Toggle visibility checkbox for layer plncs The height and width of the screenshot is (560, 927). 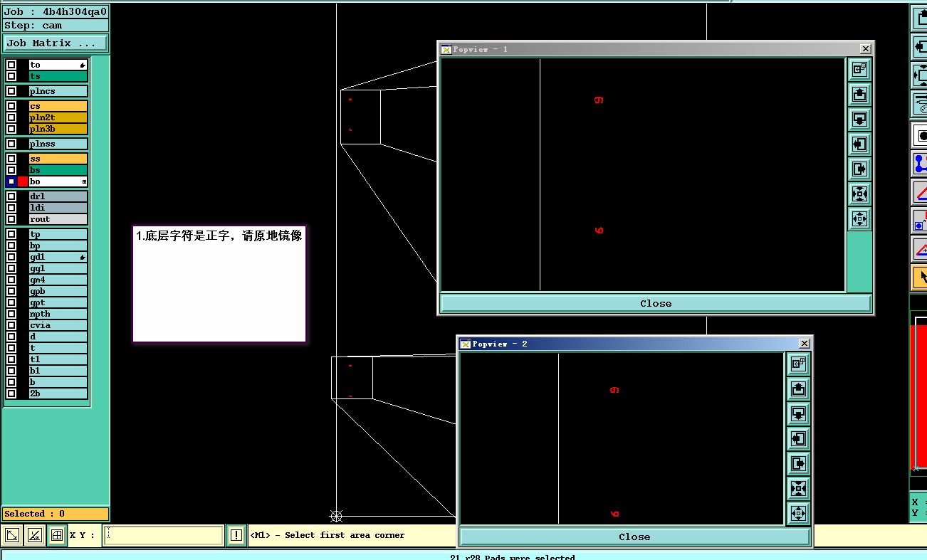pyautogui.click(x=11, y=91)
